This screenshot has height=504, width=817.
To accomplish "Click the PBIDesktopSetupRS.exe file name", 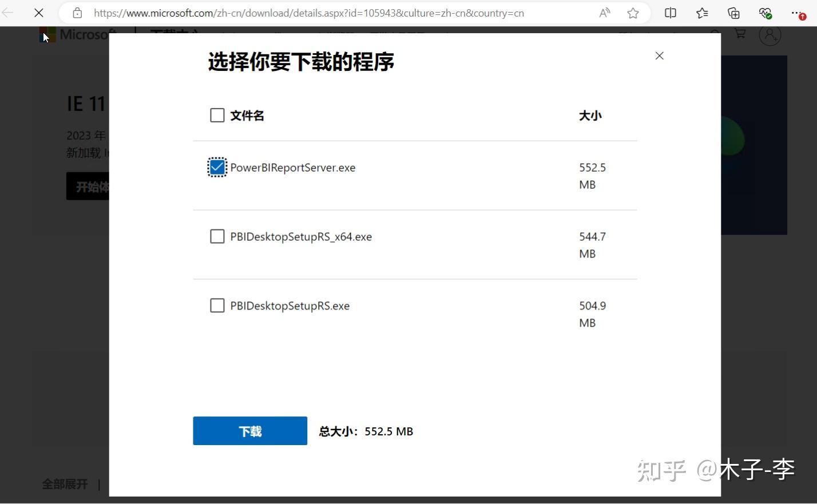I will click(290, 306).
